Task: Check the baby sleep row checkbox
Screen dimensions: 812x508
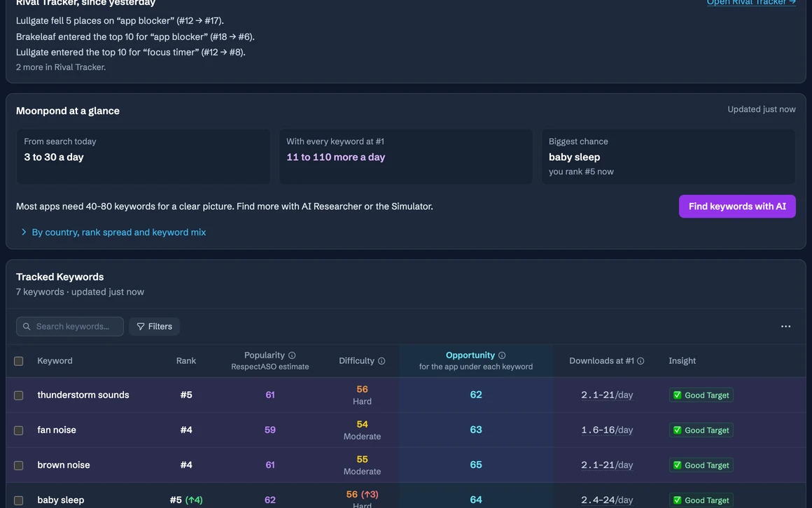Action: [19, 500]
